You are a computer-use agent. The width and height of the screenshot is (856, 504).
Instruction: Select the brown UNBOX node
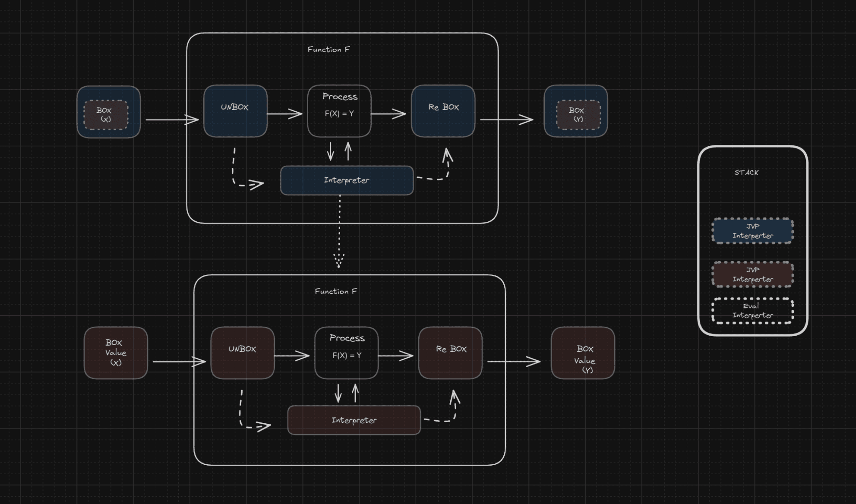tap(242, 353)
